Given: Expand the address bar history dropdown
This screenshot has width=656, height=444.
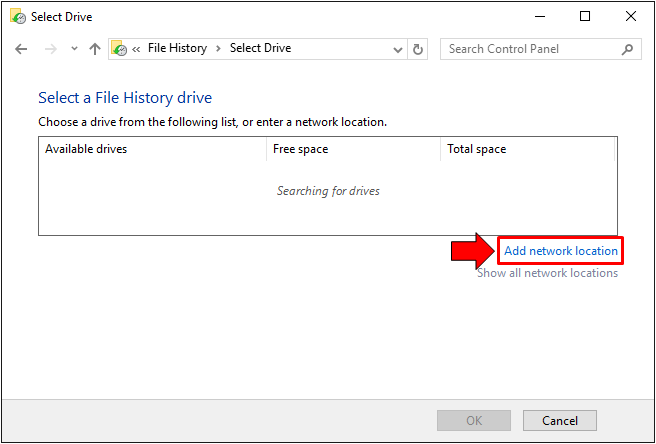Looking at the screenshot, I should pos(397,49).
